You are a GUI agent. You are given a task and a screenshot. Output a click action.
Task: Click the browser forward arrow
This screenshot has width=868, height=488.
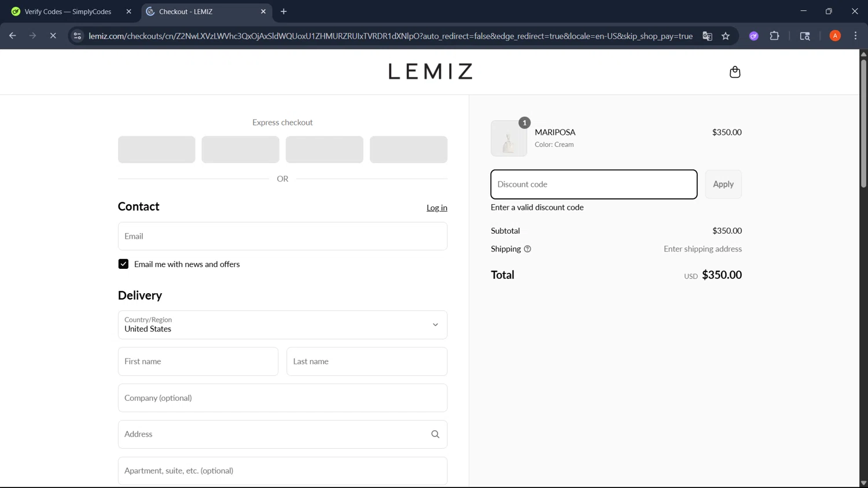coord(32,36)
